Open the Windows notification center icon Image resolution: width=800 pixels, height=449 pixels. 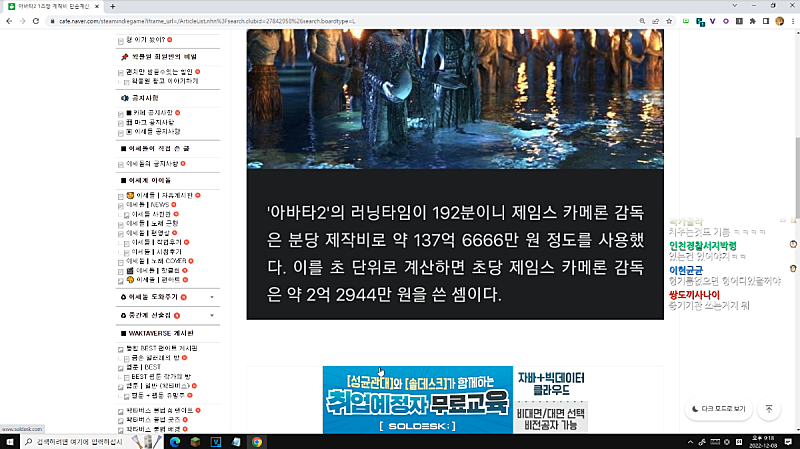[x=788, y=442]
